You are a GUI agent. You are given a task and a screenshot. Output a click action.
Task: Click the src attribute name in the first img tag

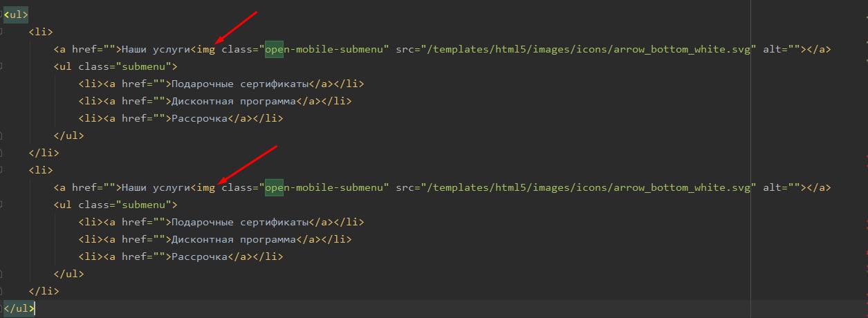coord(407,49)
